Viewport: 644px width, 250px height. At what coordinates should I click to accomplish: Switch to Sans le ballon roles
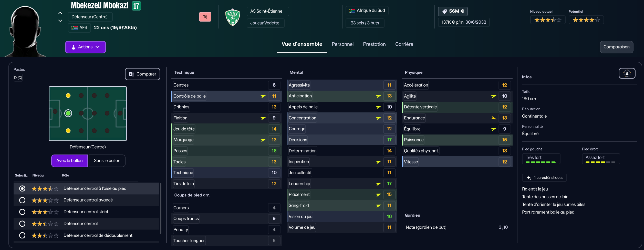(x=107, y=161)
